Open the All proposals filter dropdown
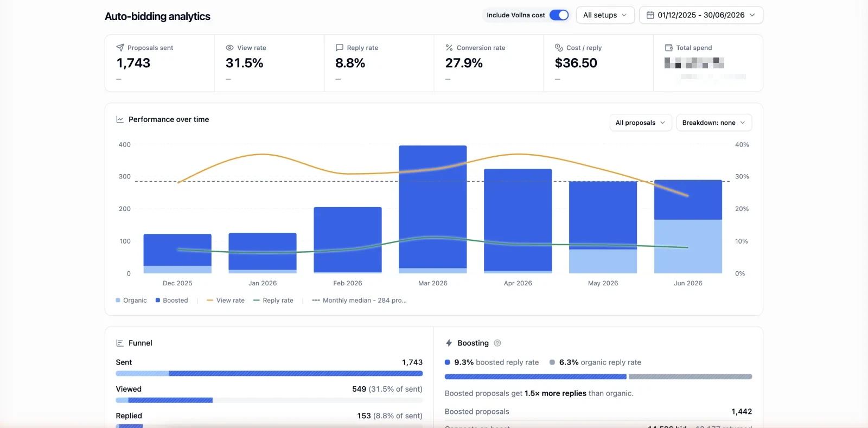This screenshot has width=868, height=428. [x=641, y=123]
